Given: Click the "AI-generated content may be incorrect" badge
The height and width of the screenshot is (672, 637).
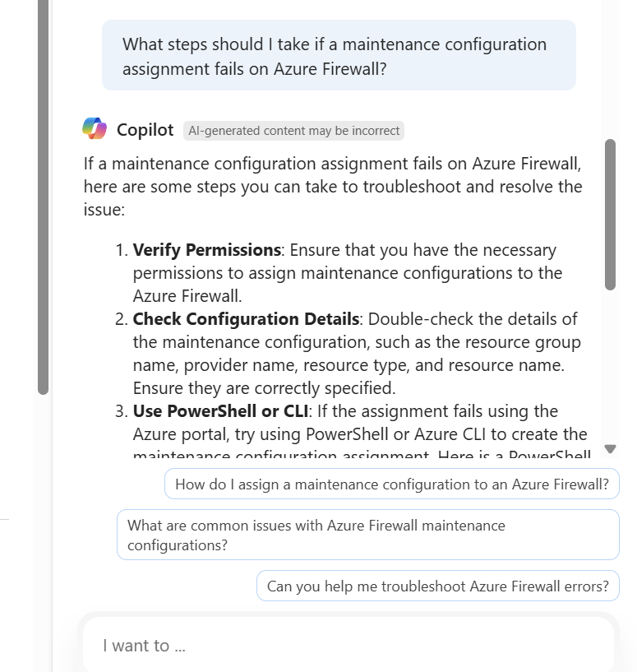Looking at the screenshot, I should (293, 131).
